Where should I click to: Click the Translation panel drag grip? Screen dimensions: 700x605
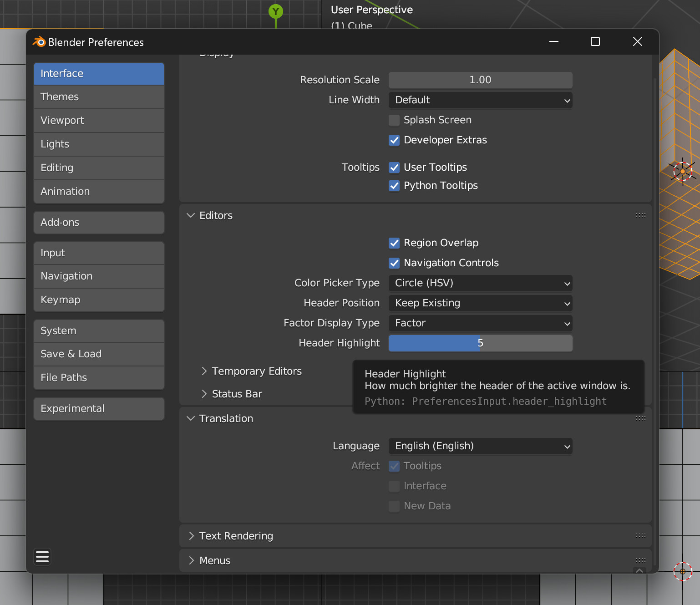point(640,418)
